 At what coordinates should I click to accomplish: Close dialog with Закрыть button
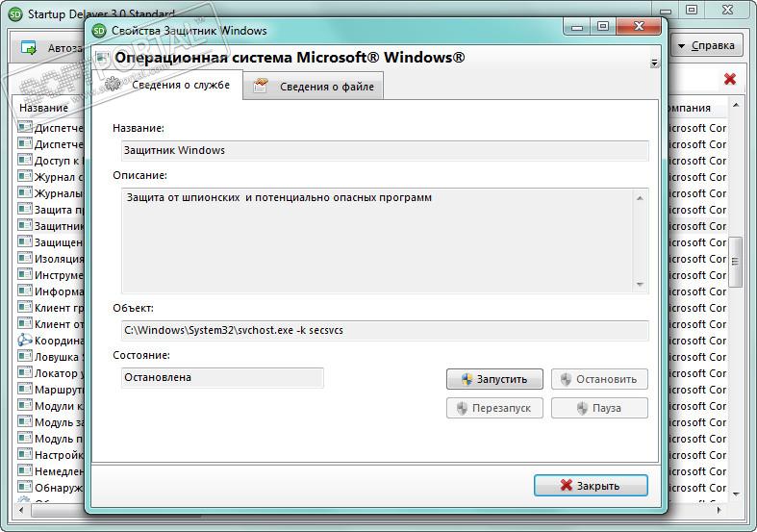click(591, 485)
